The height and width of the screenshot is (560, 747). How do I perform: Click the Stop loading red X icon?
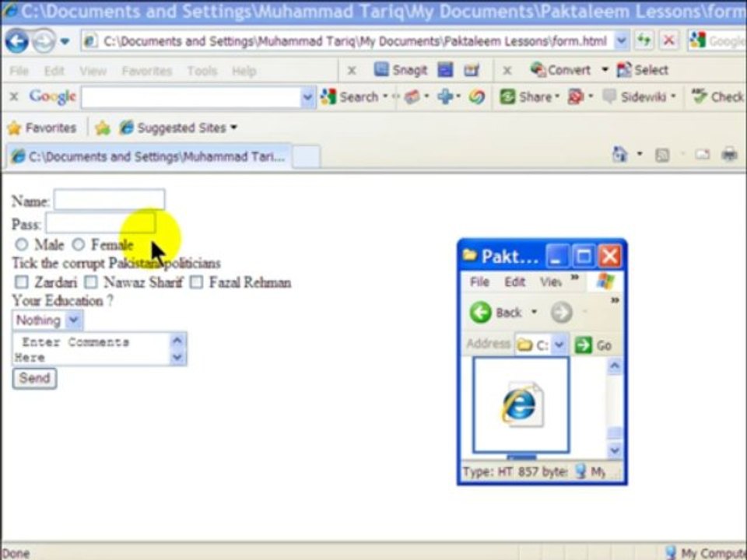(669, 41)
